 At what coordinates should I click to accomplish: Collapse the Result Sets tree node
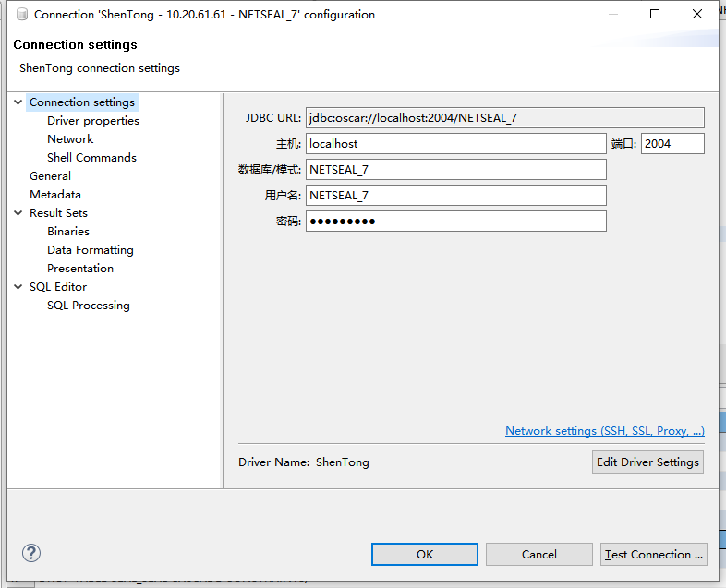coord(18,213)
